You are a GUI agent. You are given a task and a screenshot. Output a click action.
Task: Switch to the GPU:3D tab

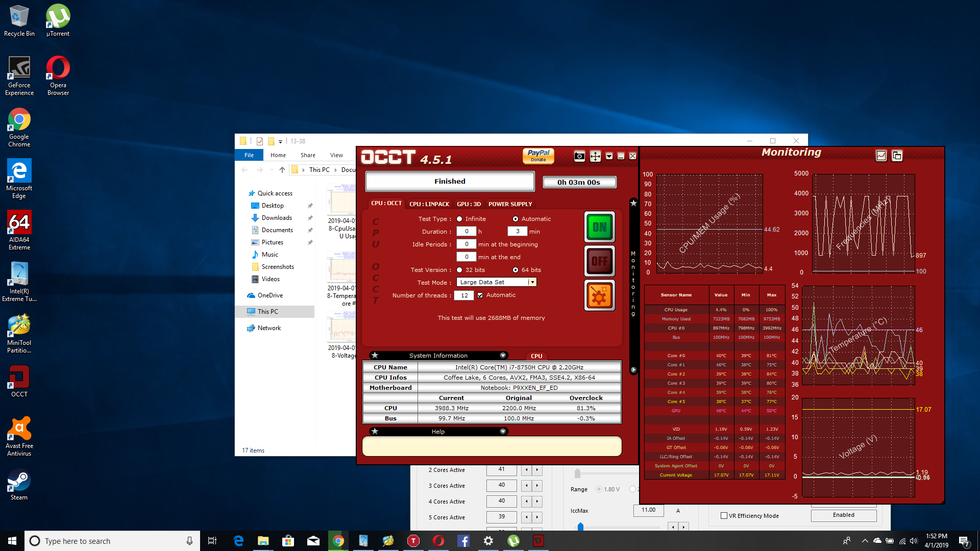(469, 204)
